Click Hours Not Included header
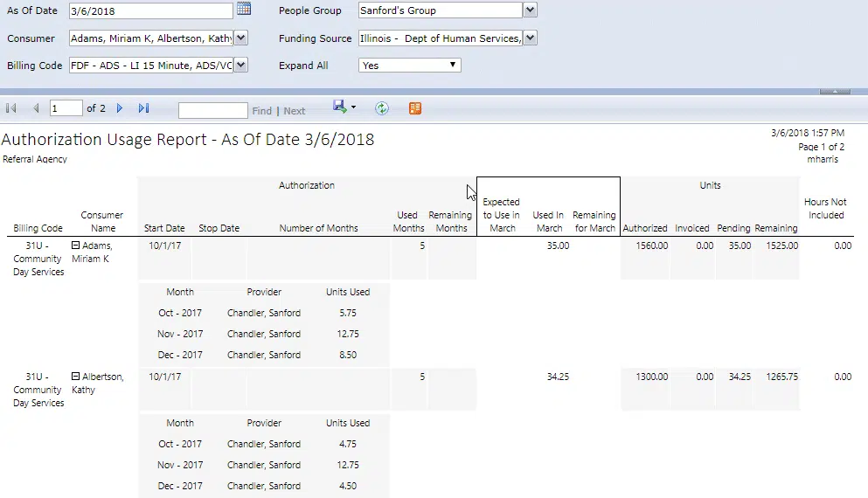868x498 pixels. coord(825,209)
